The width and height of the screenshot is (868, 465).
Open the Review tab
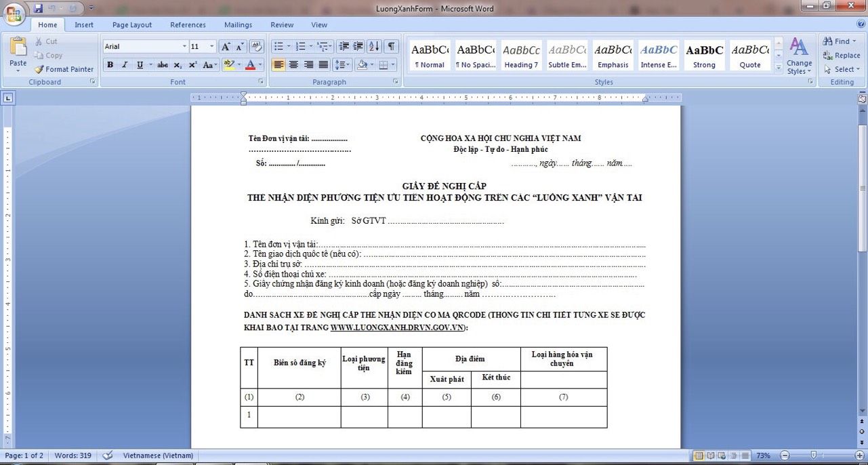(282, 24)
